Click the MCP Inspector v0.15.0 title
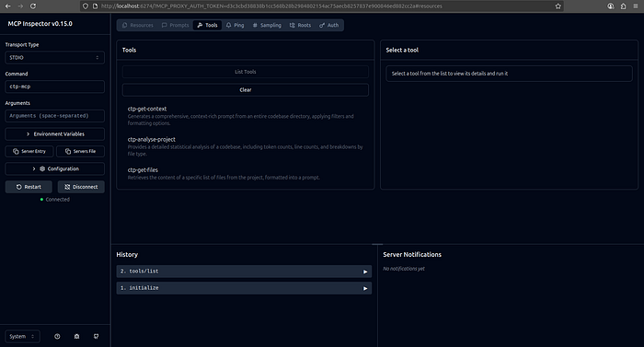 40,24
